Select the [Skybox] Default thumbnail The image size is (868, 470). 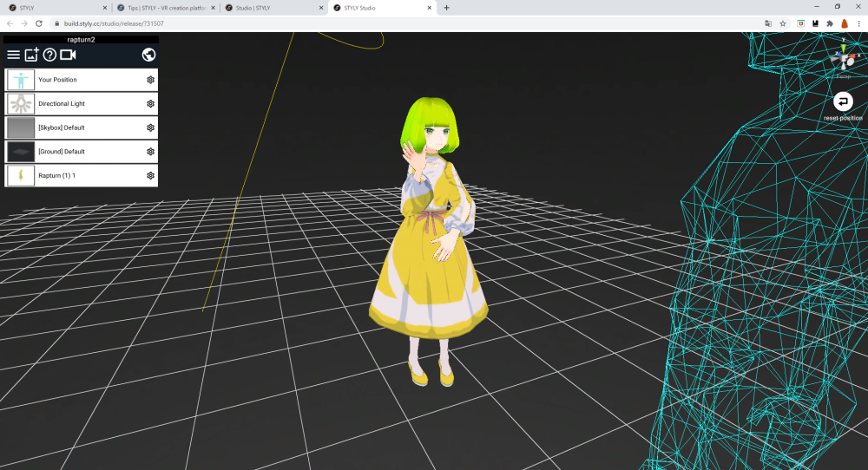21,127
